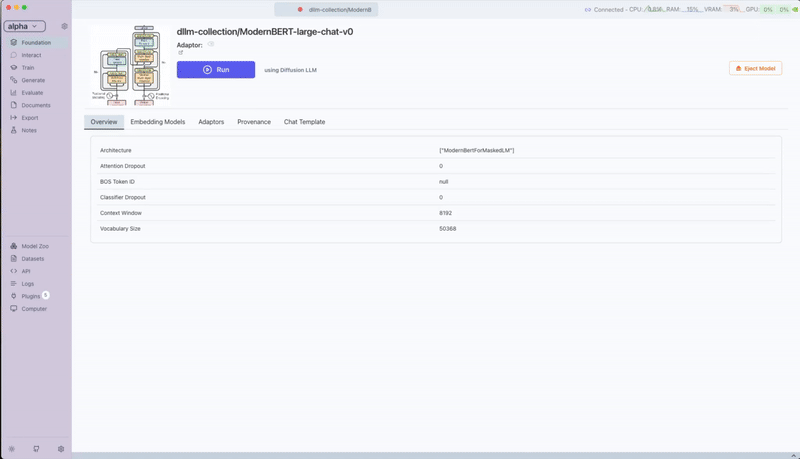
Task: Click the Eject Model button
Action: click(x=755, y=69)
